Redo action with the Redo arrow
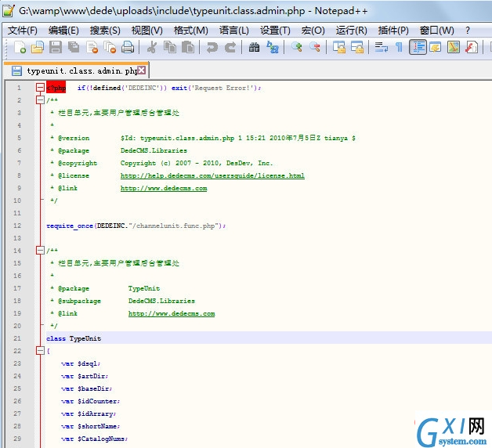 (230, 47)
